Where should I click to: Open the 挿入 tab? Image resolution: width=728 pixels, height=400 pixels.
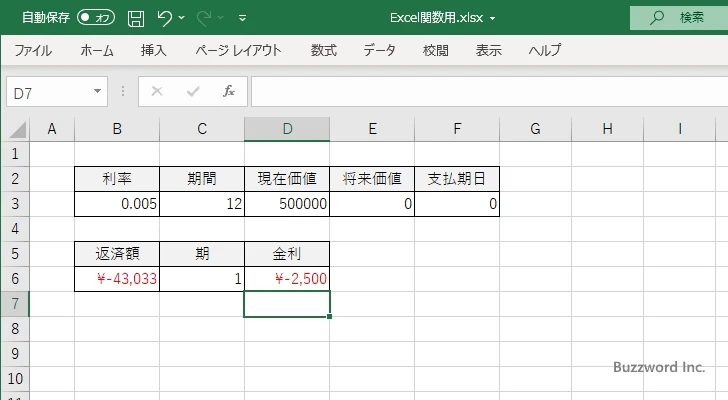154,50
